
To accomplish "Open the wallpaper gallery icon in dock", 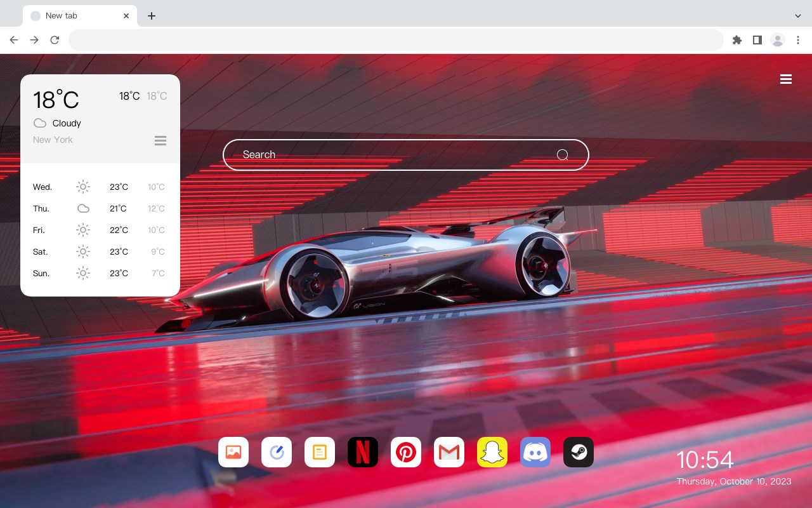I will coord(233,452).
